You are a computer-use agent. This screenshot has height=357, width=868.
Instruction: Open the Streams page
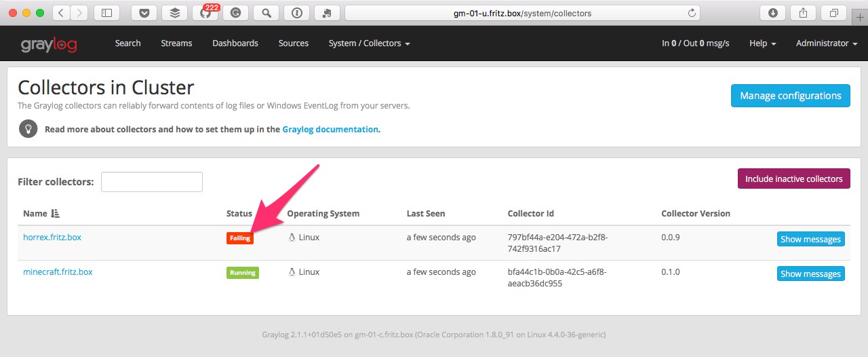[176, 43]
